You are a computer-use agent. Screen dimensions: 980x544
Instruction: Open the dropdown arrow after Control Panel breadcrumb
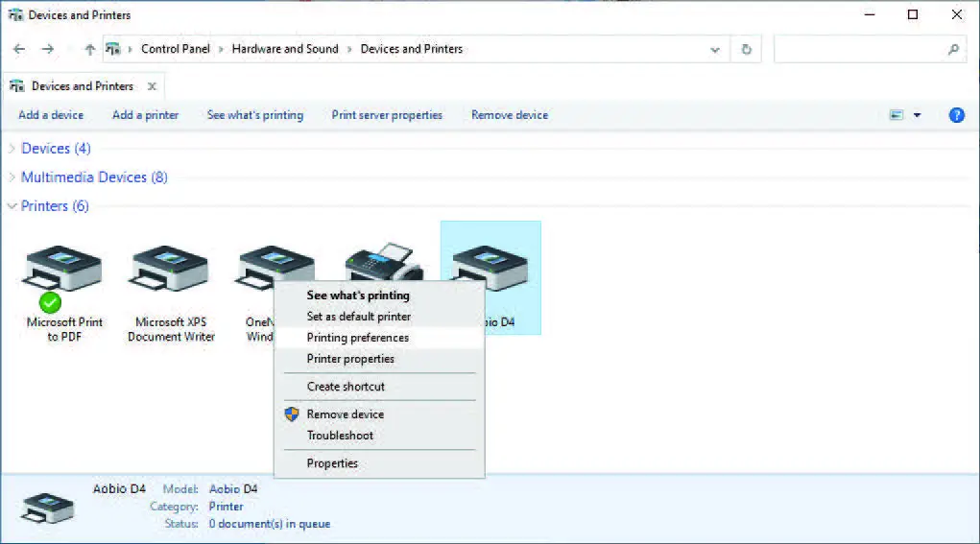click(221, 49)
